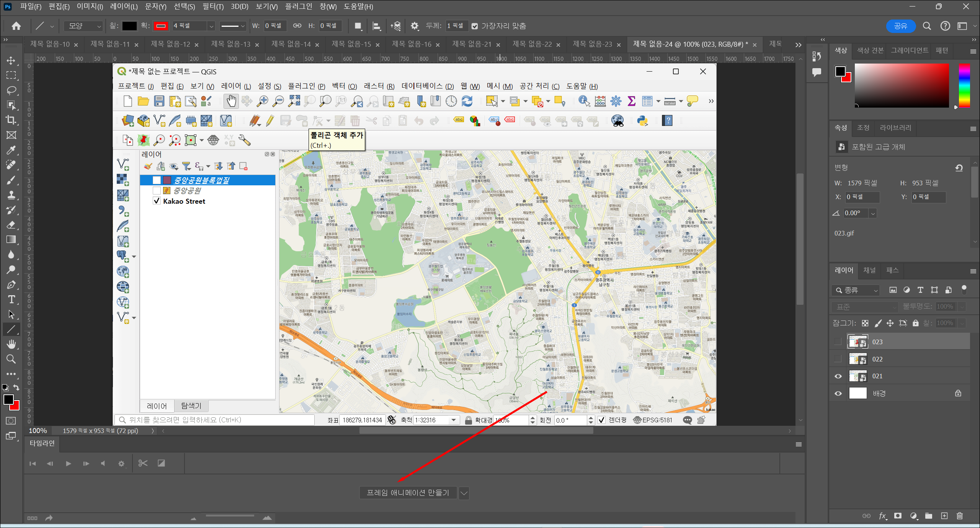Select the Horizontal Type tool

[x=11, y=299]
